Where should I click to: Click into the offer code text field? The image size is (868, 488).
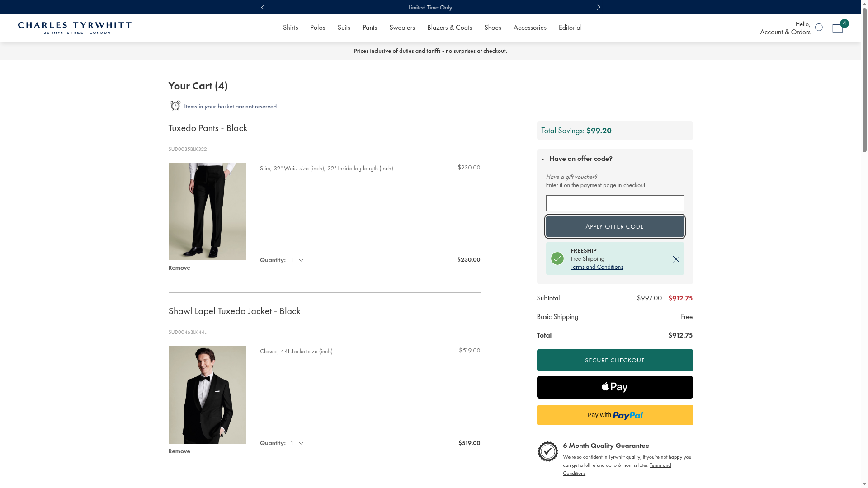[614, 203]
